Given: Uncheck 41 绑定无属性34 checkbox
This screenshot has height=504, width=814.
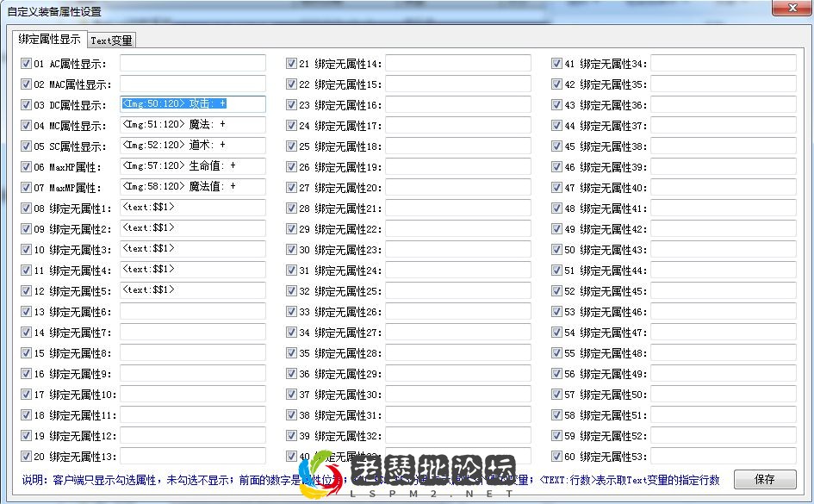Looking at the screenshot, I should [x=556, y=64].
